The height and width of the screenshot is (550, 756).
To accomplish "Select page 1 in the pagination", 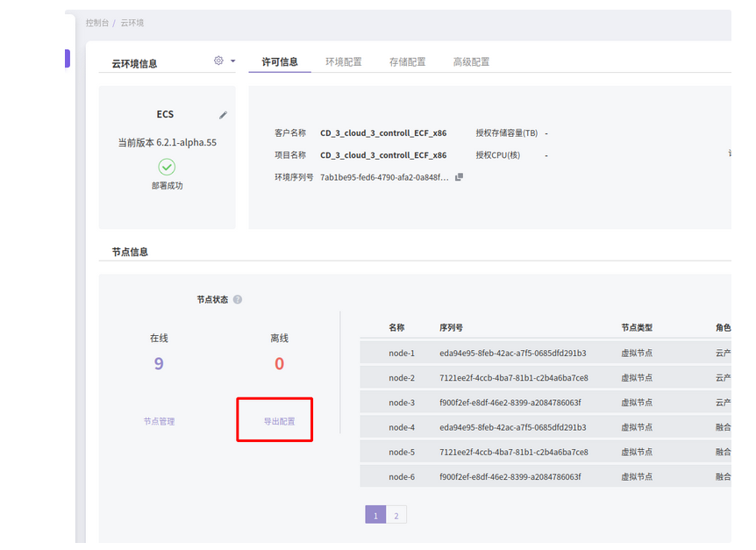I will coord(375,516).
